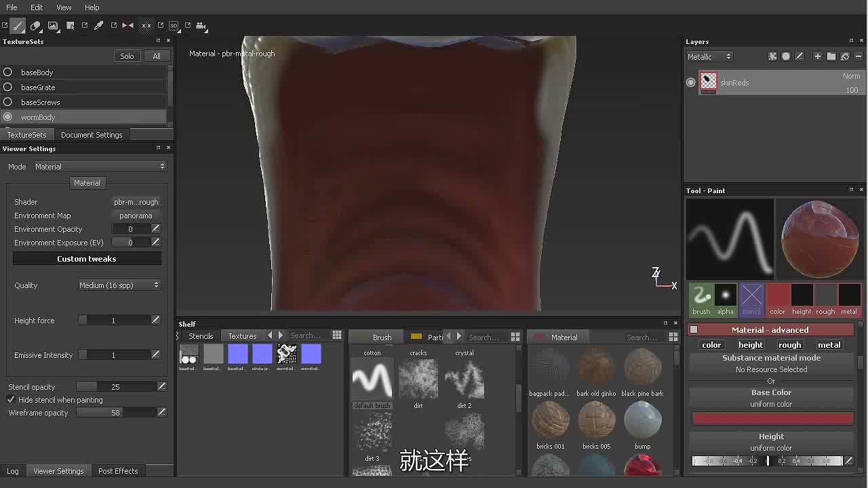Open the camera options icon
The width and height of the screenshot is (868, 488).
click(x=201, y=26)
